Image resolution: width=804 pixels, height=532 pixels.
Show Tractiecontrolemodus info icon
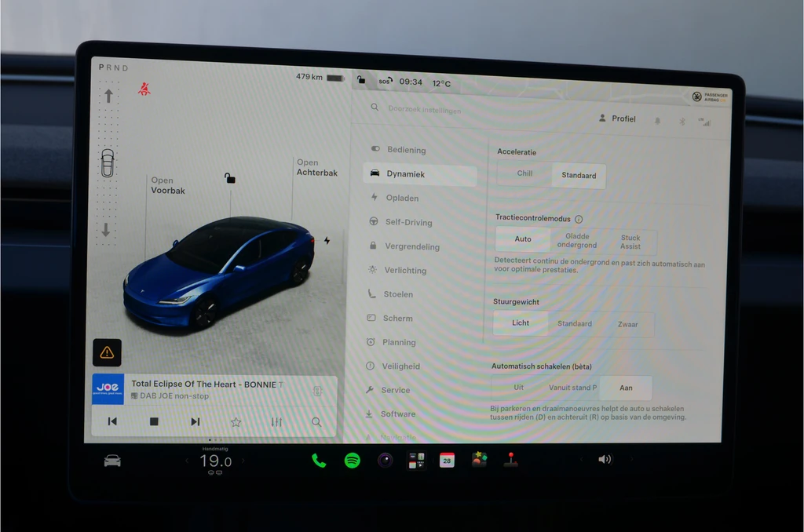point(579,220)
